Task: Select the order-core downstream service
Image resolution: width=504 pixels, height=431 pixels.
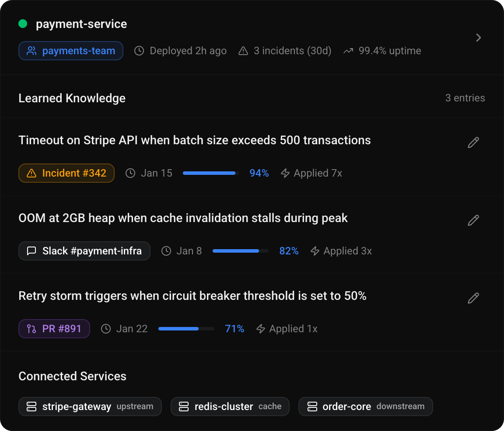Action: click(x=365, y=407)
